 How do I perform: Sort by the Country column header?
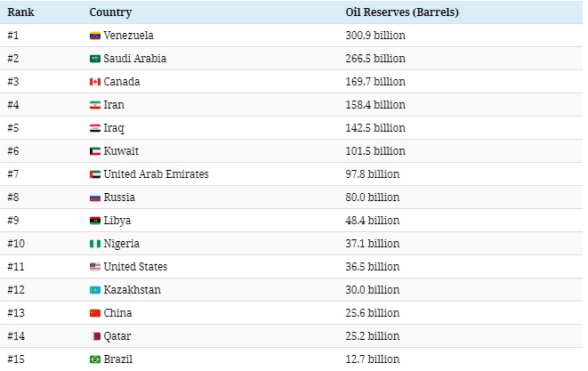(x=110, y=12)
